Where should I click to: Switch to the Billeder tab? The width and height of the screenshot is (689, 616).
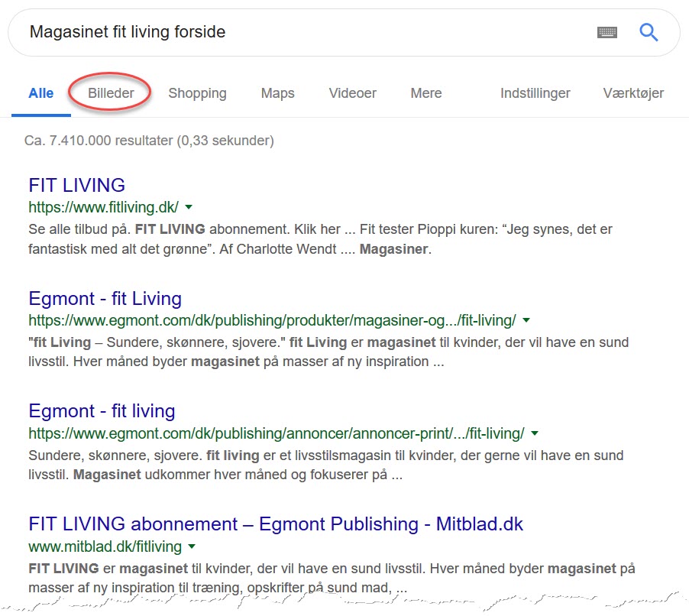[111, 93]
